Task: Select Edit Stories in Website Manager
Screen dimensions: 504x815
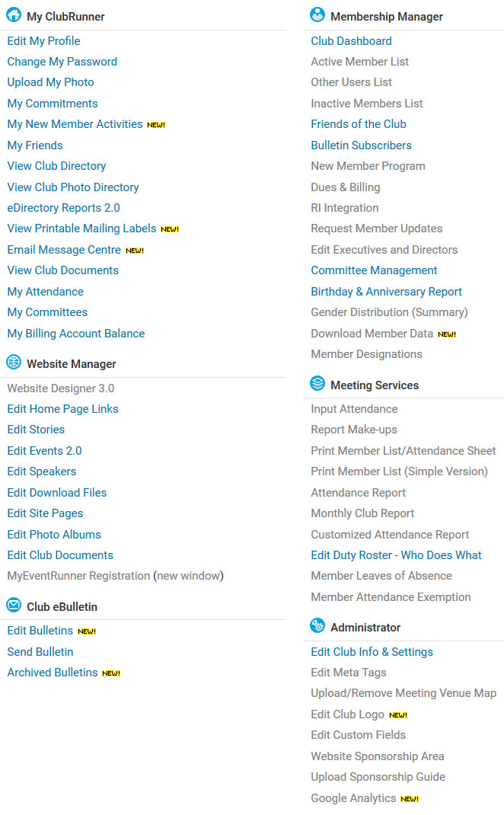Action: pos(36,430)
